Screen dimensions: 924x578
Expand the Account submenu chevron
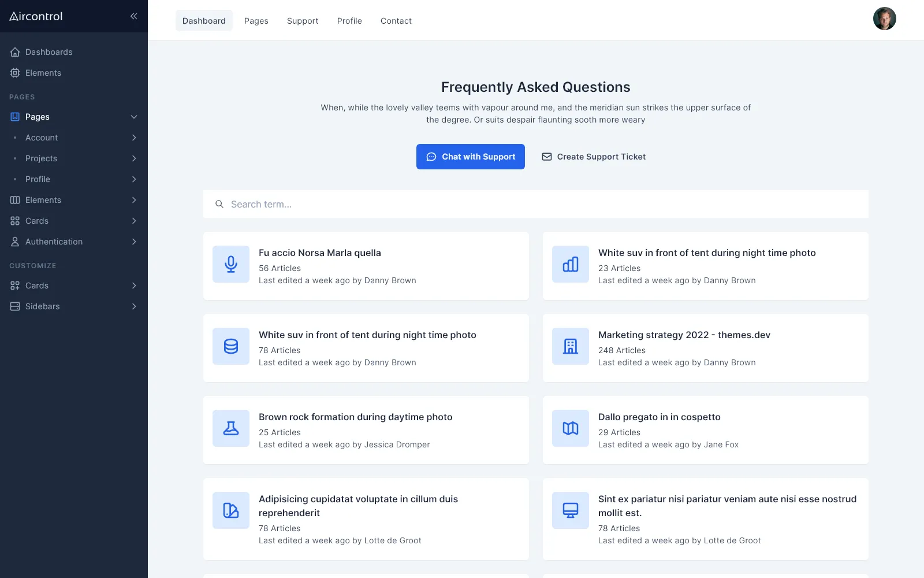134,138
